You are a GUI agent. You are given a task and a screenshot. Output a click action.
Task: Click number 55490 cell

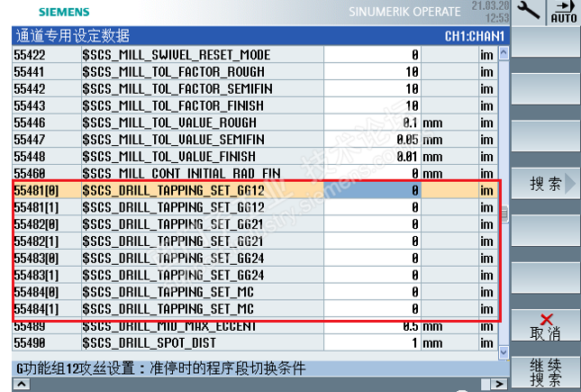[x=47, y=342]
